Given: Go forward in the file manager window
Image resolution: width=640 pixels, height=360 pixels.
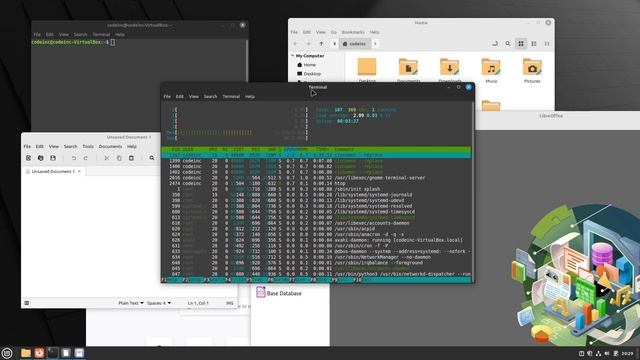Looking at the screenshot, I should (x=309, y=44).
